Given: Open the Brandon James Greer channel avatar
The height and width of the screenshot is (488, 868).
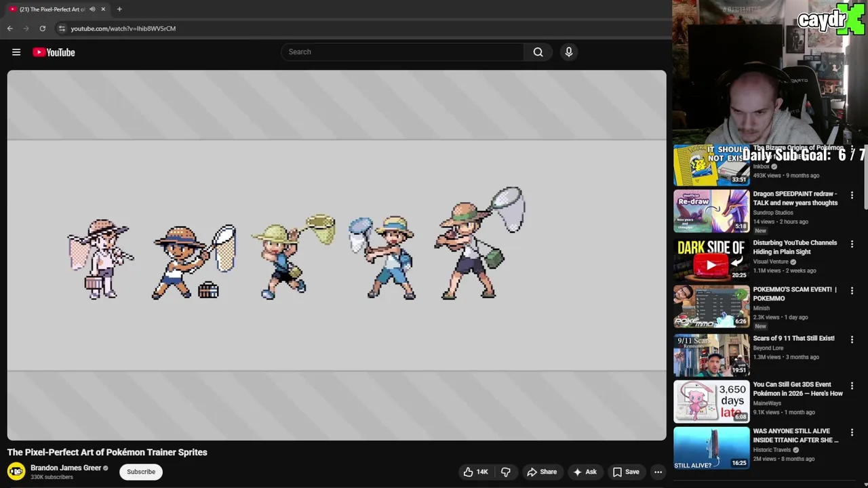Looking at the screenshot, I should 16,471.
